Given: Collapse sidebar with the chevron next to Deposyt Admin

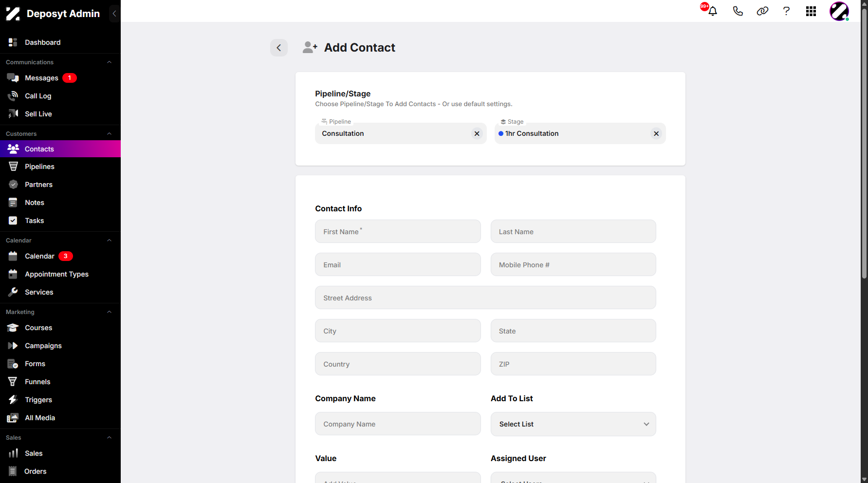Looking at the screenshot, I should [x=114, y=14].
